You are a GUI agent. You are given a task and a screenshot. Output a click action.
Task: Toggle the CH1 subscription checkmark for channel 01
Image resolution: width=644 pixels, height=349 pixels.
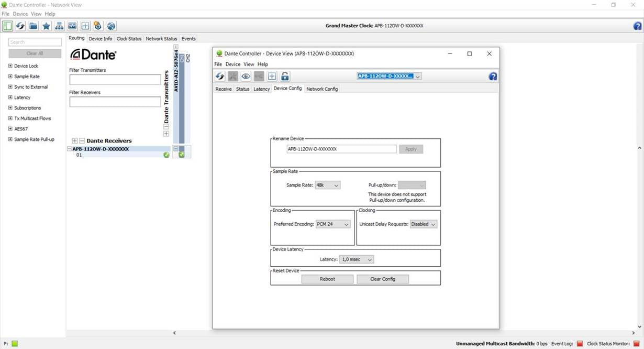click(182, 155)
